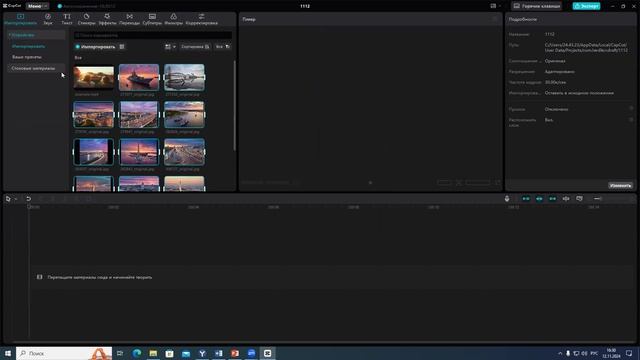Select middle thumbnail in third row
640x360 pixels.
tap(139, 152)
